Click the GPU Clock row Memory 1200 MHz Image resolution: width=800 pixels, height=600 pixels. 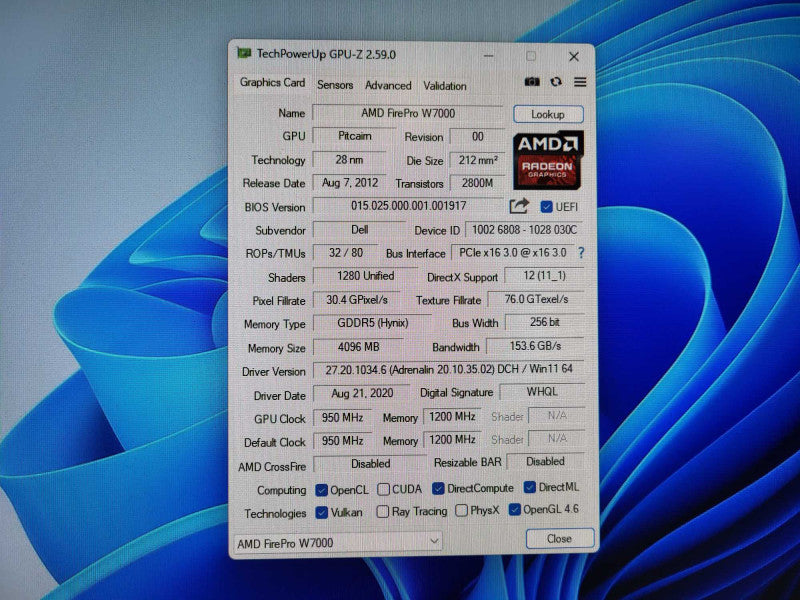tap(452, 416)
